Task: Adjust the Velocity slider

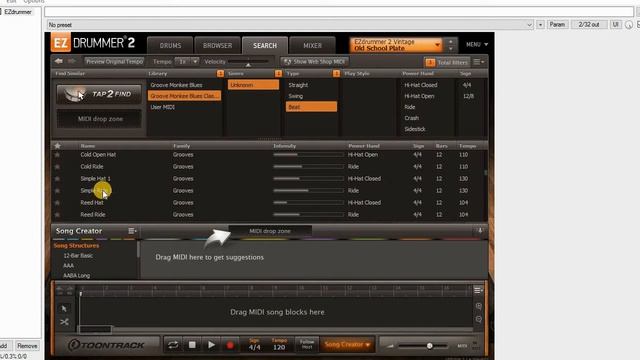Action: click(x=248, y=62)
